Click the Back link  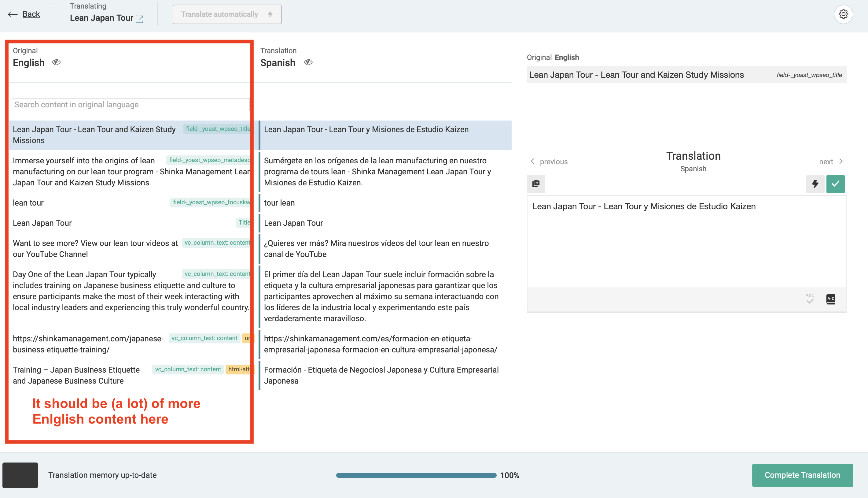point(31,14)
